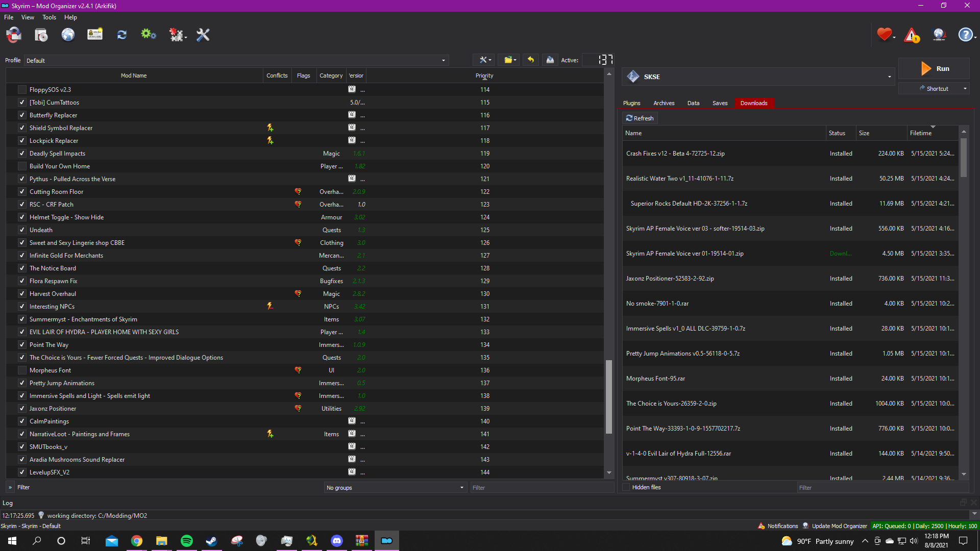Enable the Build Your Own Home checkbox
The width and height of the screenshot is (980, 551).
tap(22, 166)
